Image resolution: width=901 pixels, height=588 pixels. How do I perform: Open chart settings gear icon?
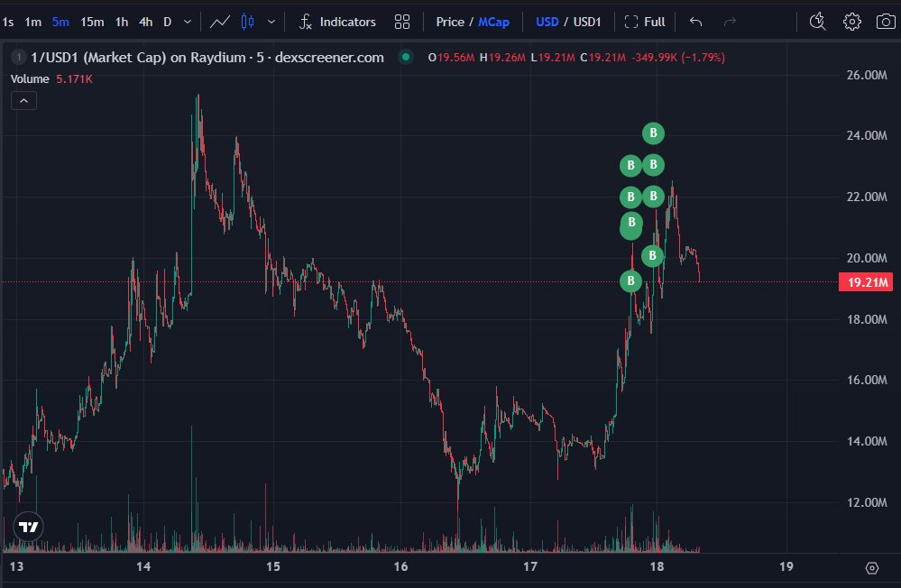click(x=852, y=22)
